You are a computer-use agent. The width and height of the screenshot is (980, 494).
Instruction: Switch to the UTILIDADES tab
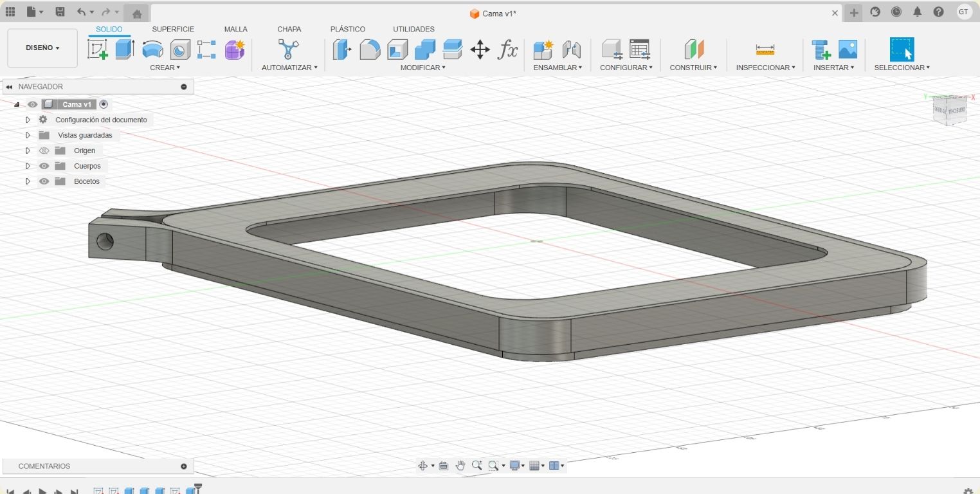(x=413, y=29)
